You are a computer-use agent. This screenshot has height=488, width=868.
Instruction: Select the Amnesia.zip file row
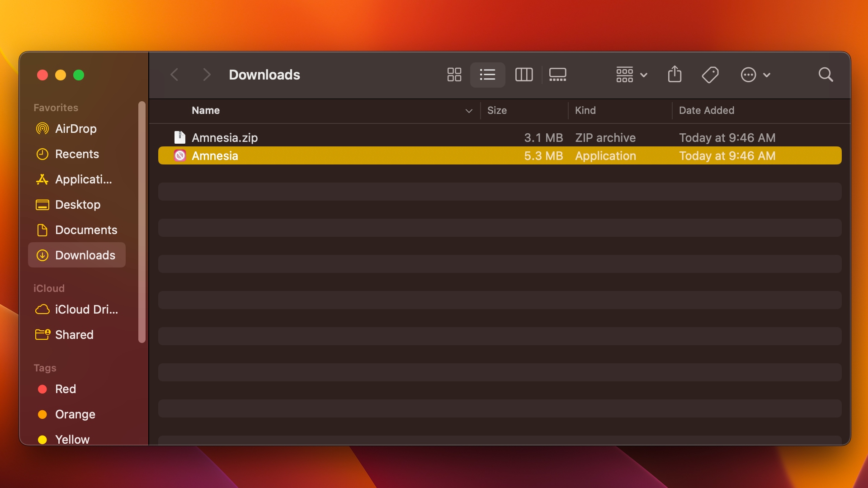click(x=500, y=137)
